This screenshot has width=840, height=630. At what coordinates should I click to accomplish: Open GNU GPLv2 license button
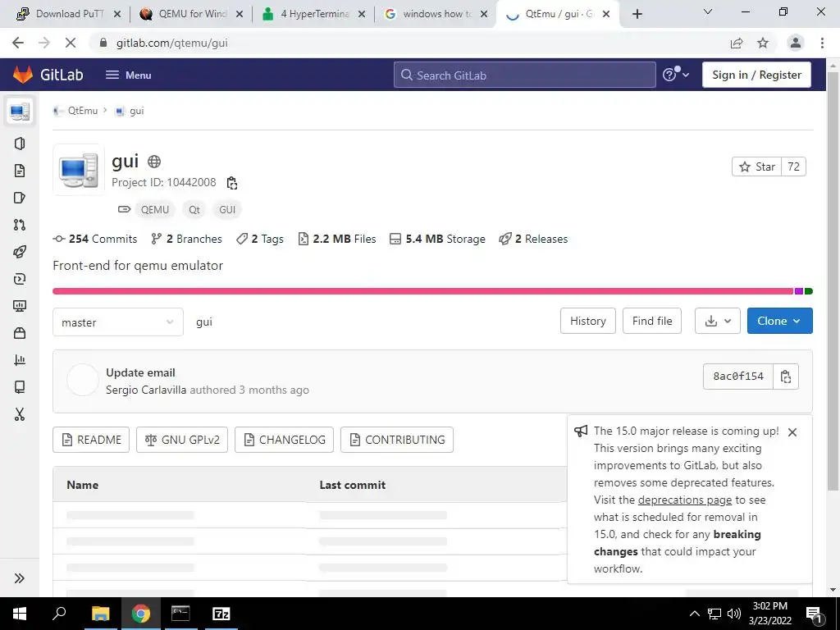182,440
